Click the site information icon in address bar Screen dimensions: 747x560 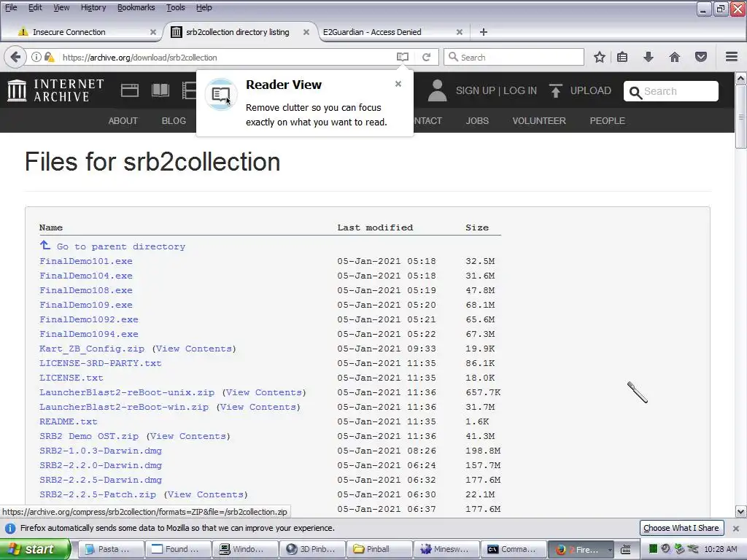(x=36, y=57)
